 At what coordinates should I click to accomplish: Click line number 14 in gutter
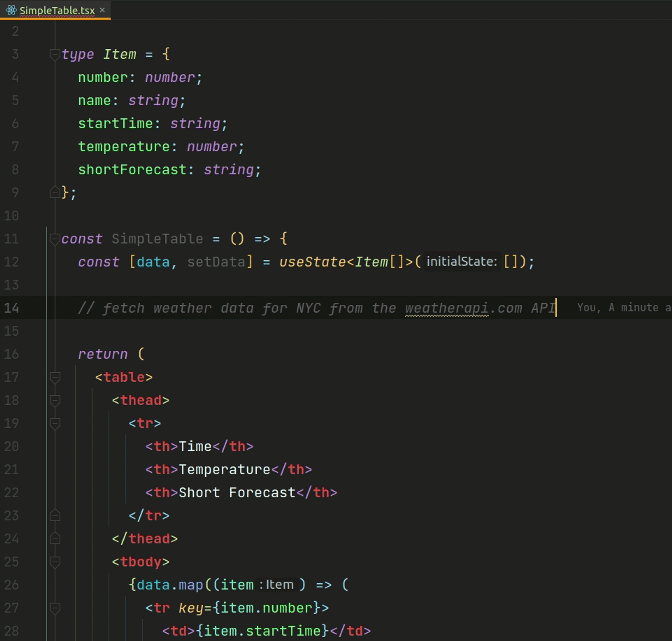11,308
